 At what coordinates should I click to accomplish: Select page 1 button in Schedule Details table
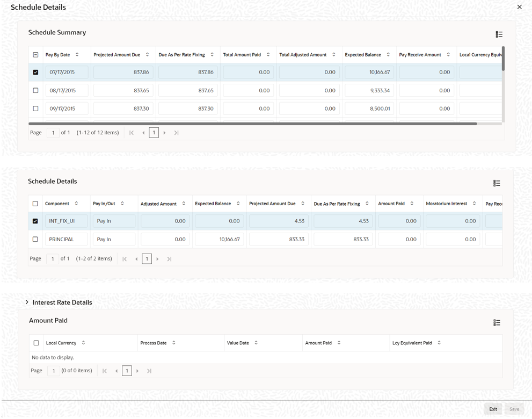pyautogui.click(x=147, y=259)
